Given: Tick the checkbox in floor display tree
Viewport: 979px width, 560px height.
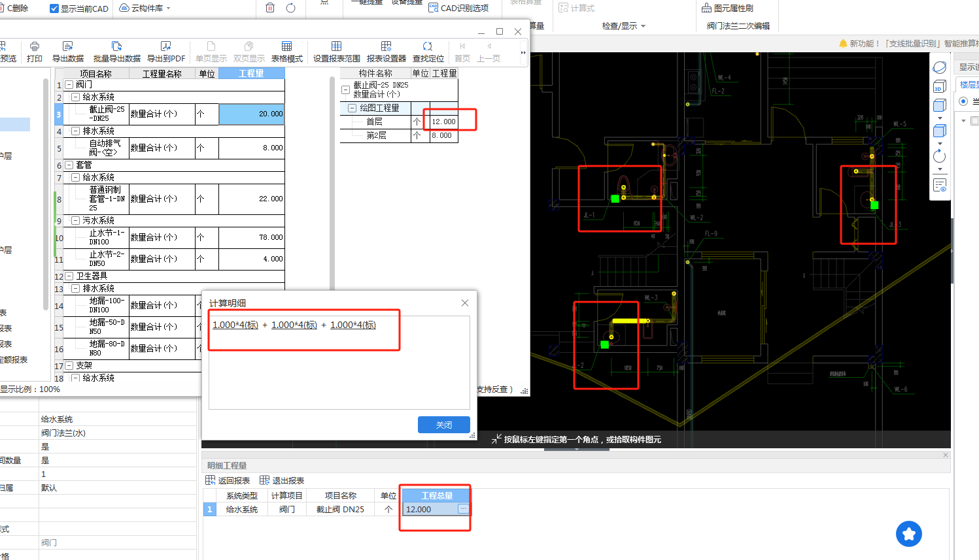Looking at the screenshot, I should [x=974, y=121].
